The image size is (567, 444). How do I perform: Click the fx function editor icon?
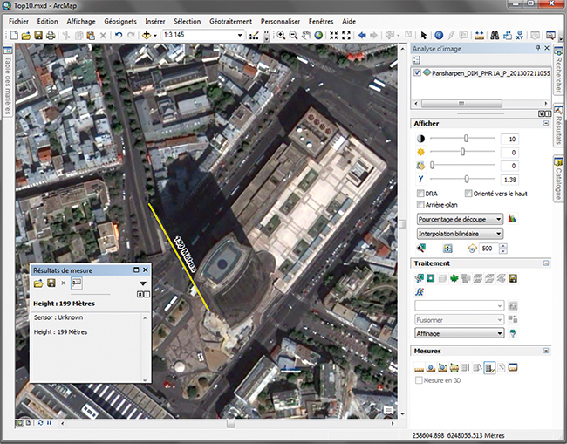tap(419, 292)
